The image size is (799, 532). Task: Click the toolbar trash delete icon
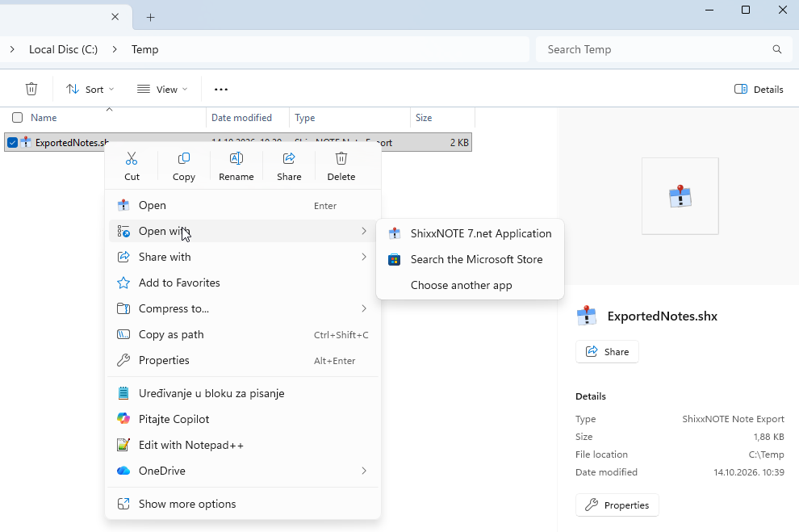[31, 89]
